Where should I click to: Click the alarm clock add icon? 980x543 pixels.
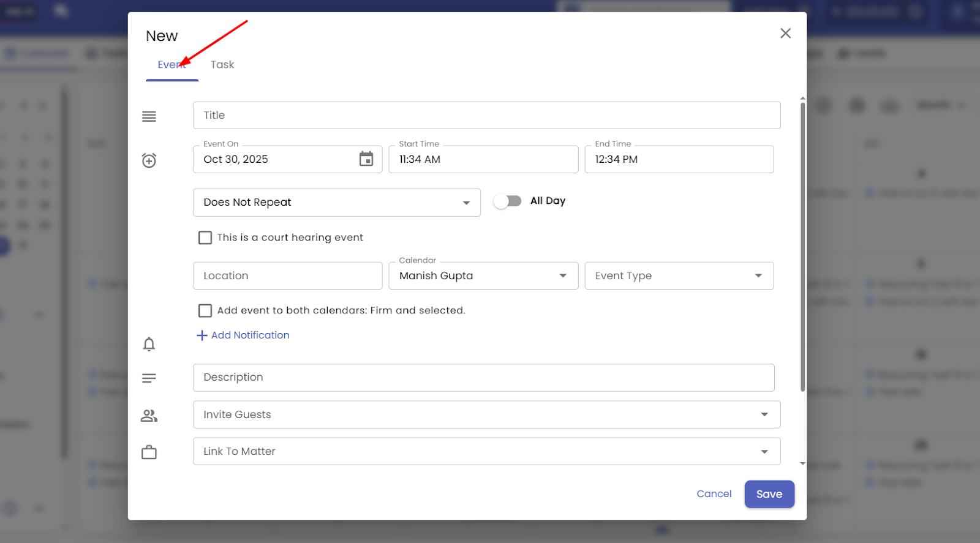(x=149, y=160)
